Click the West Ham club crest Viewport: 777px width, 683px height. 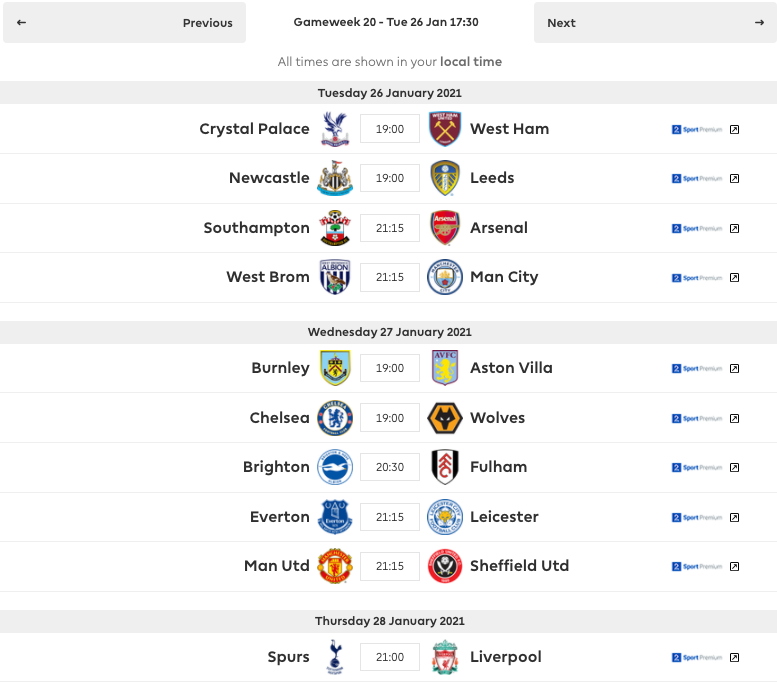point(445,129)
